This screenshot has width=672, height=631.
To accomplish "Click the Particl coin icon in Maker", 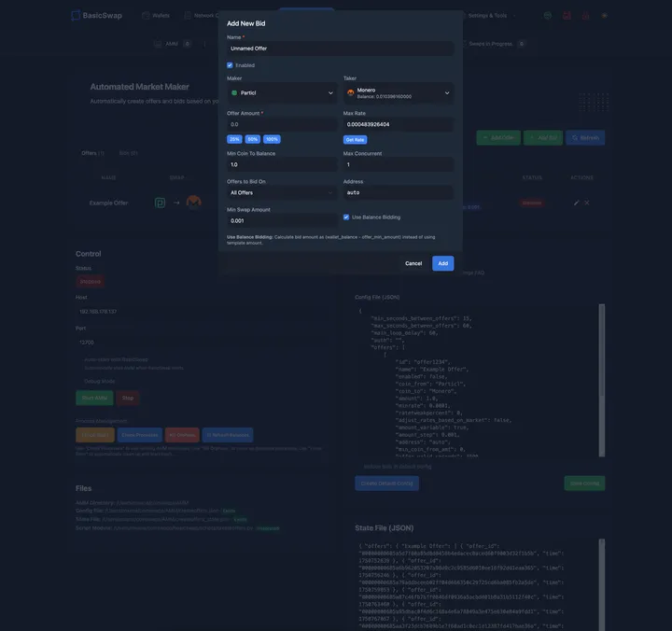I will point(234,92).
